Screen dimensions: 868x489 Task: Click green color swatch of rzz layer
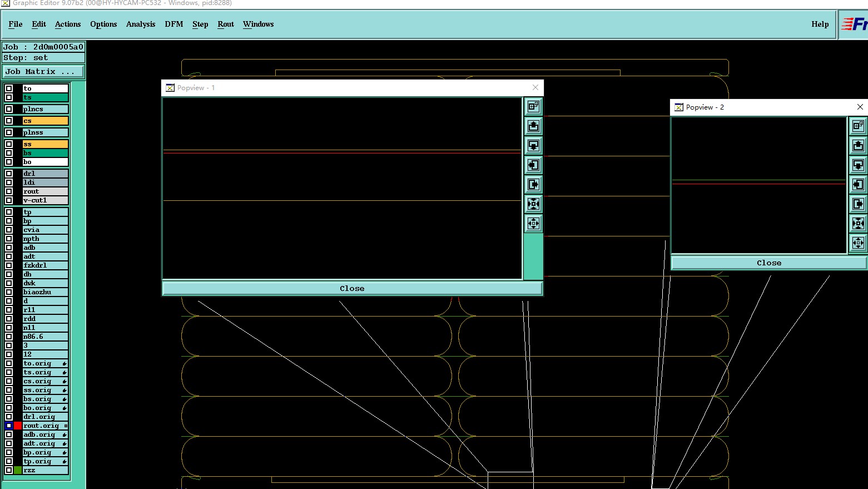click(x=18, y=470)
